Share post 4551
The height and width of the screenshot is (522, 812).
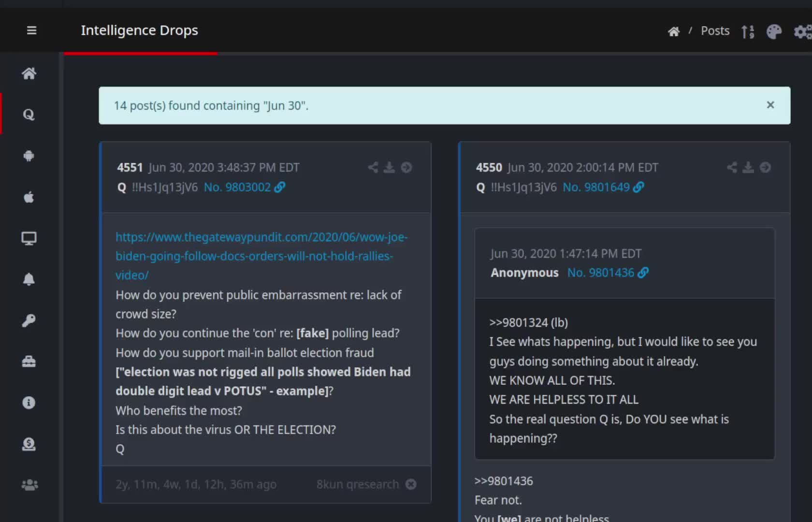point(373,167)
